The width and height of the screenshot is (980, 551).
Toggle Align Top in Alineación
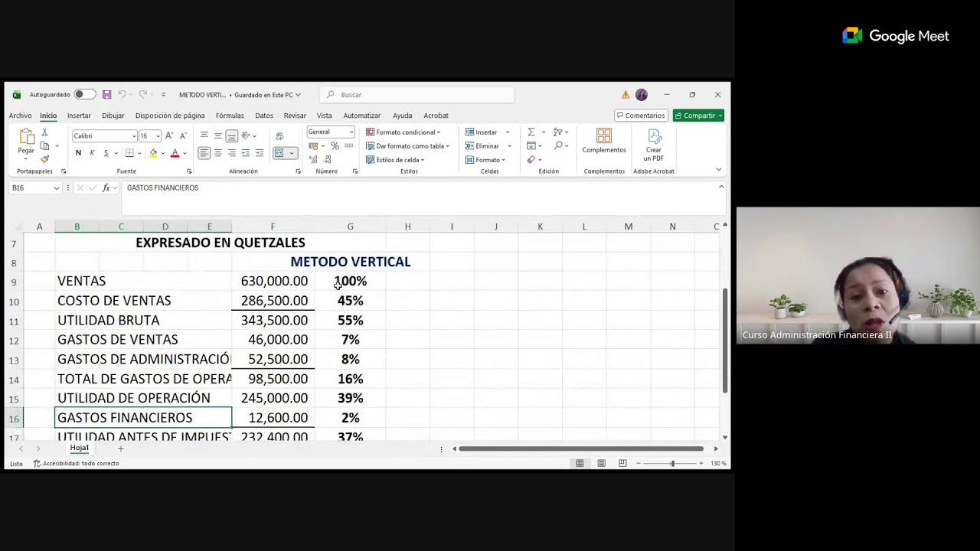coord(204,135)
